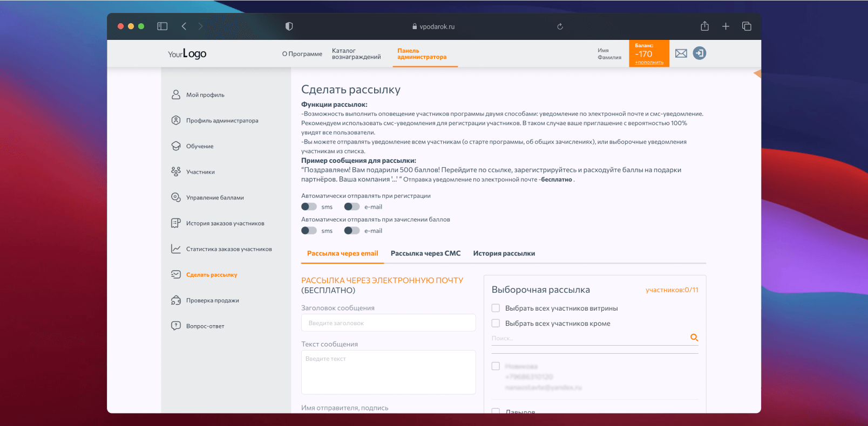Open a new browser tab with plus icon
Image resolution: width=868 pixels, height=426 pixels.
tap(725, 26)
